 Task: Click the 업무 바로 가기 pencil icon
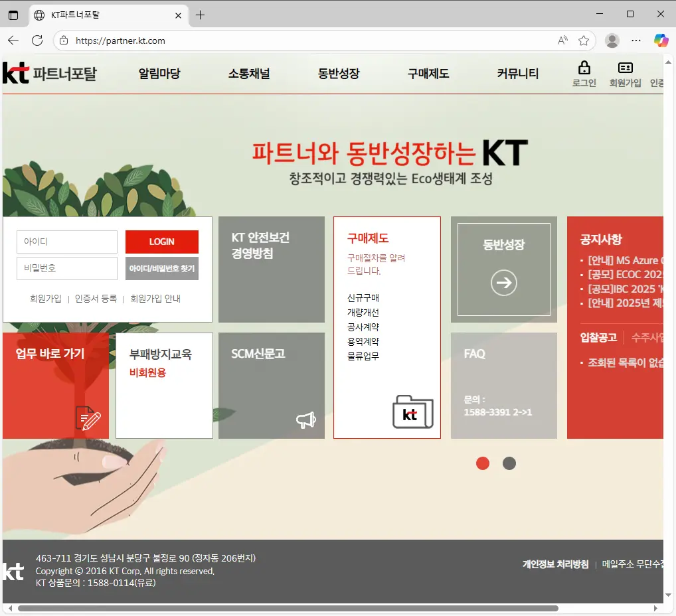[x=90, y=419]
